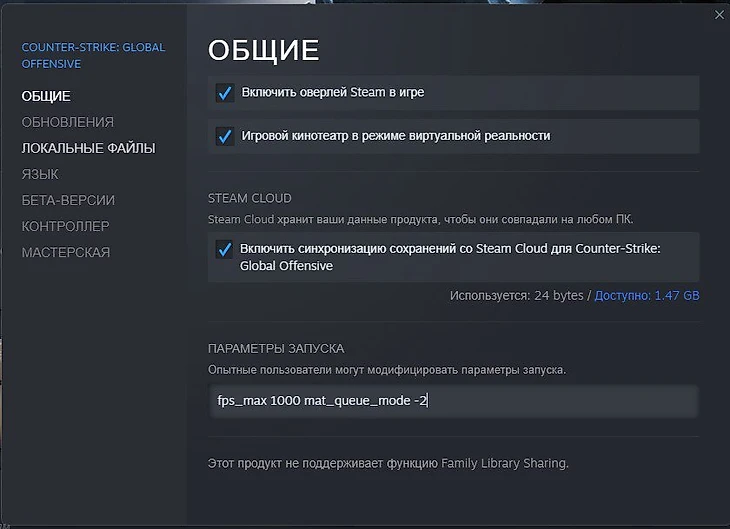Image resolution: width=730 pixels, height=529 pixels.
Task: Open the ЛОКАЛЬНЫЕ ФАЙЛЫ section
Action: coord(88,148)
